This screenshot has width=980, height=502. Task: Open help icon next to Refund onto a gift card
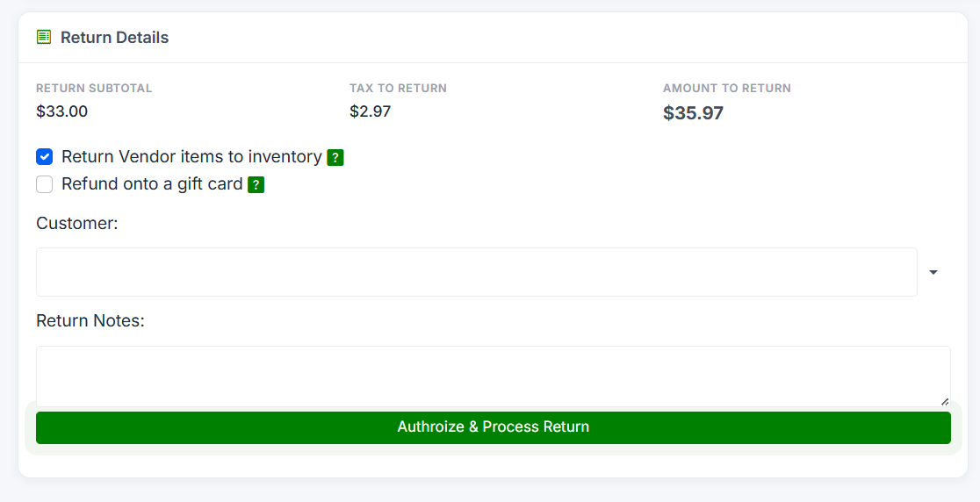[x=256, y=185]
